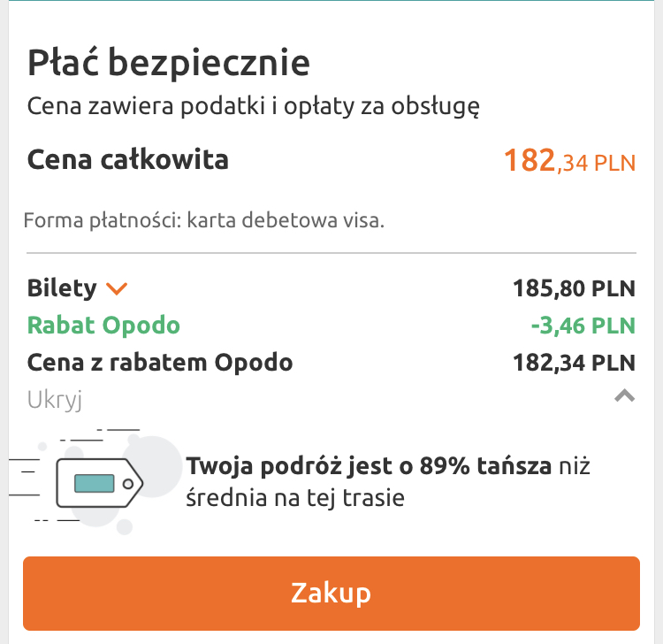This screenshot has width=663, height=644.
Task: Click the total price 182,34 PLN in orange
Action: [569, 161]
